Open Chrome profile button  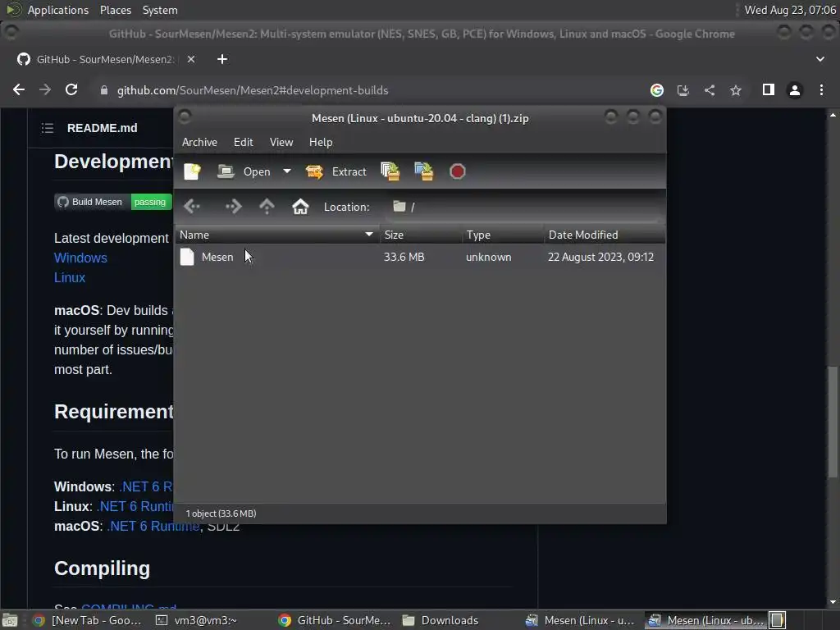pos(794,90)
